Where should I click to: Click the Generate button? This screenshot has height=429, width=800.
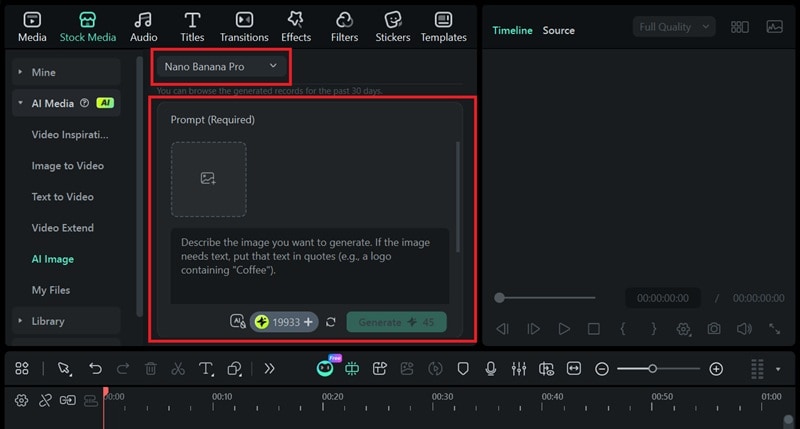pyautogui.click(x=396, y=322)
